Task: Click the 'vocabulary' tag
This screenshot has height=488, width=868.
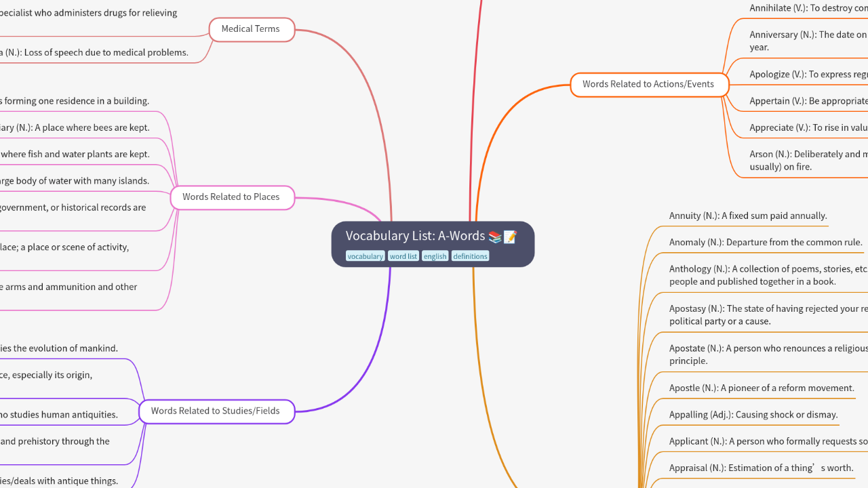Action: tap(366, 256)
